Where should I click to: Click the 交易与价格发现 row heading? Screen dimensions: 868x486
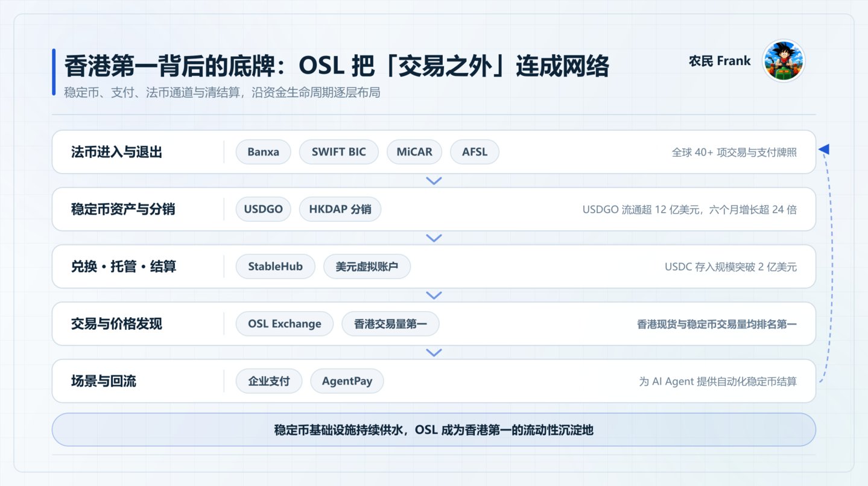pos(116,324)
